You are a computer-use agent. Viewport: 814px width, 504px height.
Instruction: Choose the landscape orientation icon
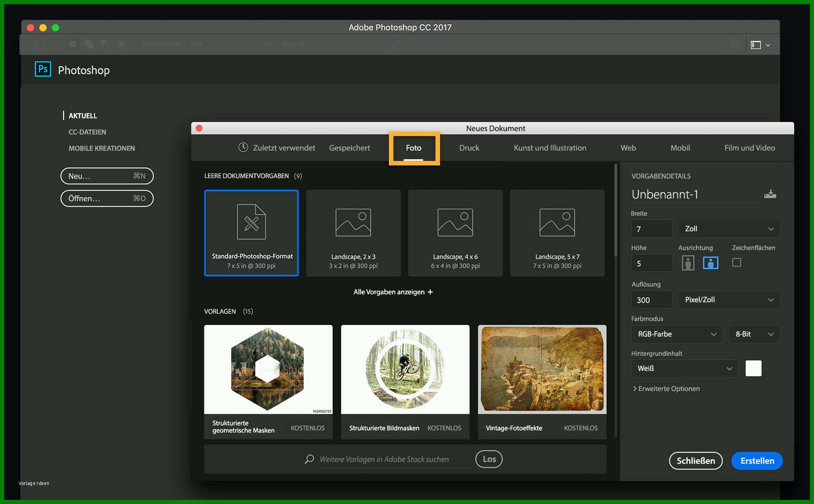point(710,263)
